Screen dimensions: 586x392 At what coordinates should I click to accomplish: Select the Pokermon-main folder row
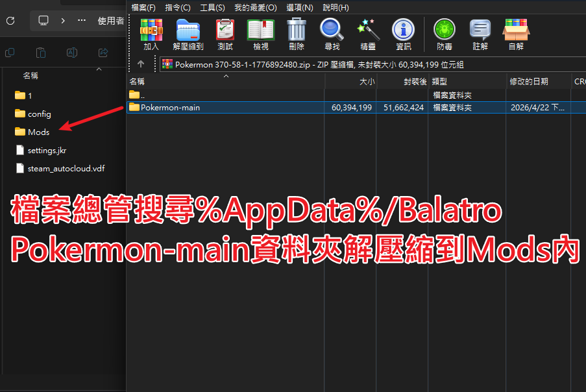pyautogui.click(x=356, y=108)
